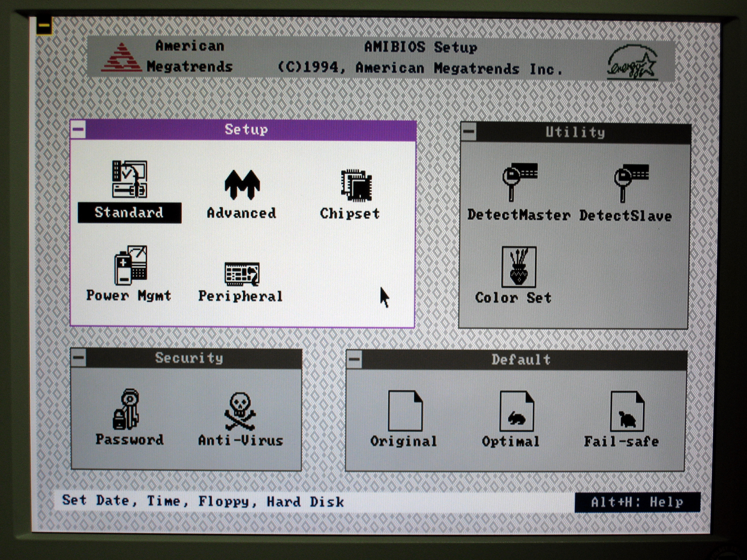Load Optimal defaults rabbit icon
The image size is (747, 560).
tap(517, 411)
